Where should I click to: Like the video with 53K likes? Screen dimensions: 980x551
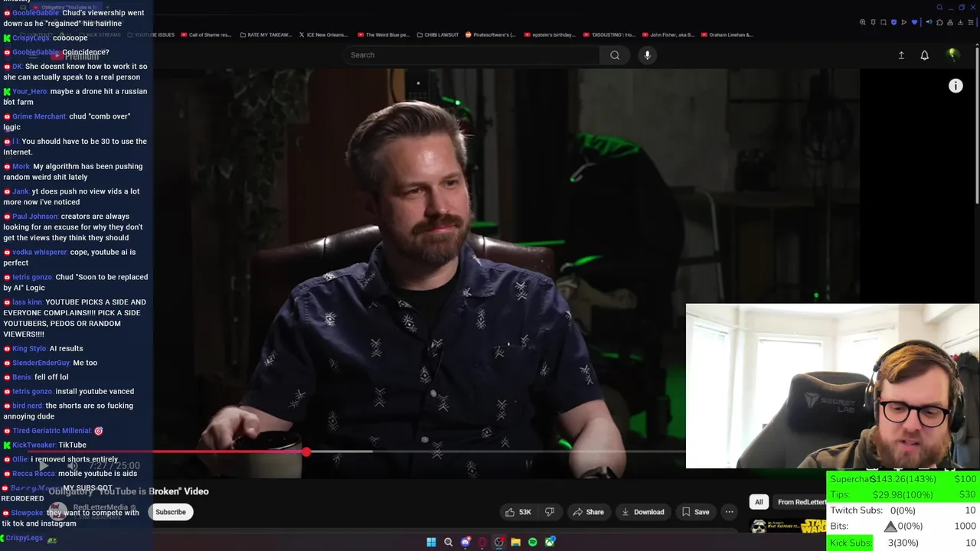[518, 512]
